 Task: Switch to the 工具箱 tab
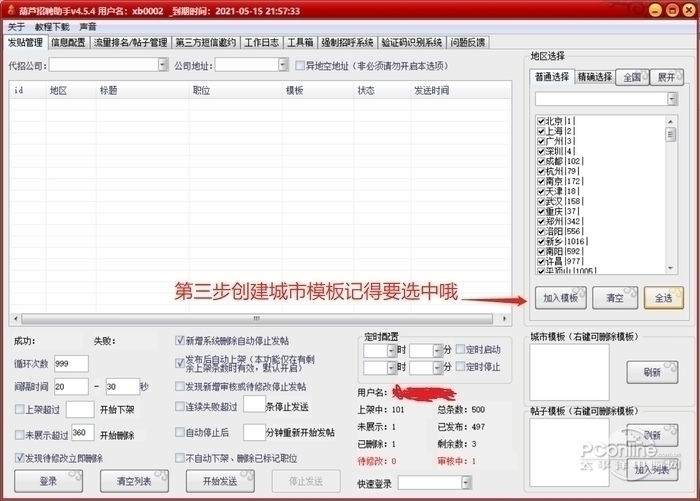tap(300, 42)
